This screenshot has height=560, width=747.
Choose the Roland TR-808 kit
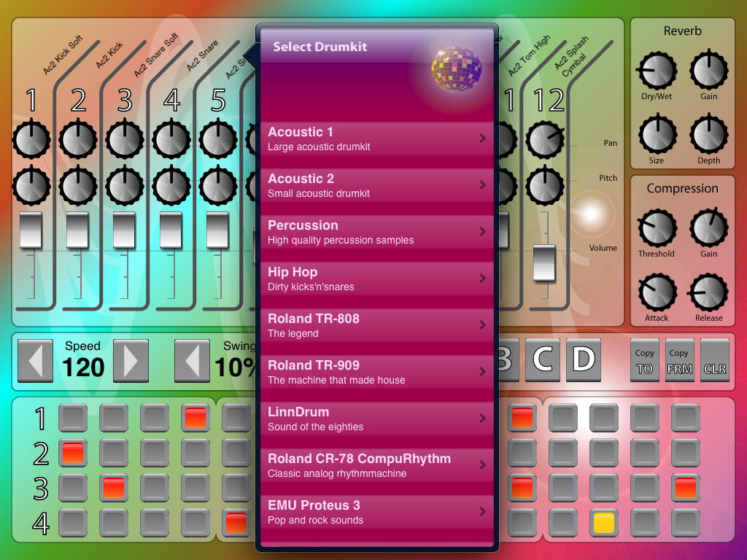click(377, 326)
